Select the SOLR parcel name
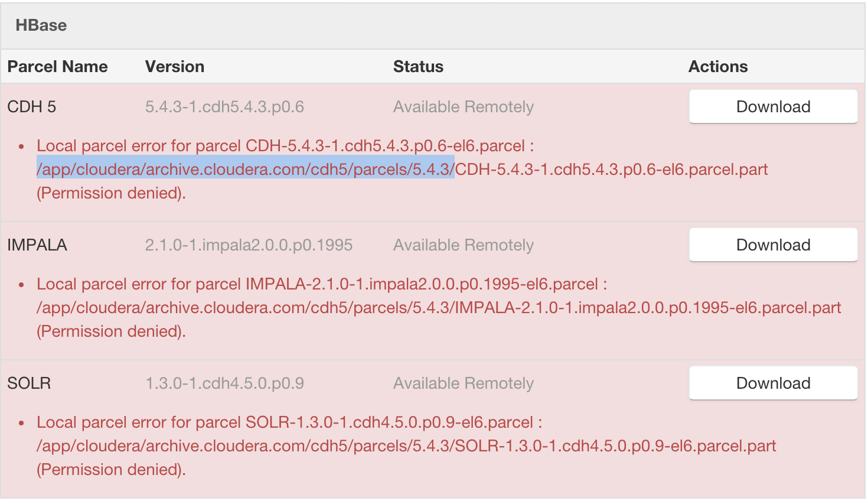The width and height of the screenshot is (868, 501). (28, 383)
